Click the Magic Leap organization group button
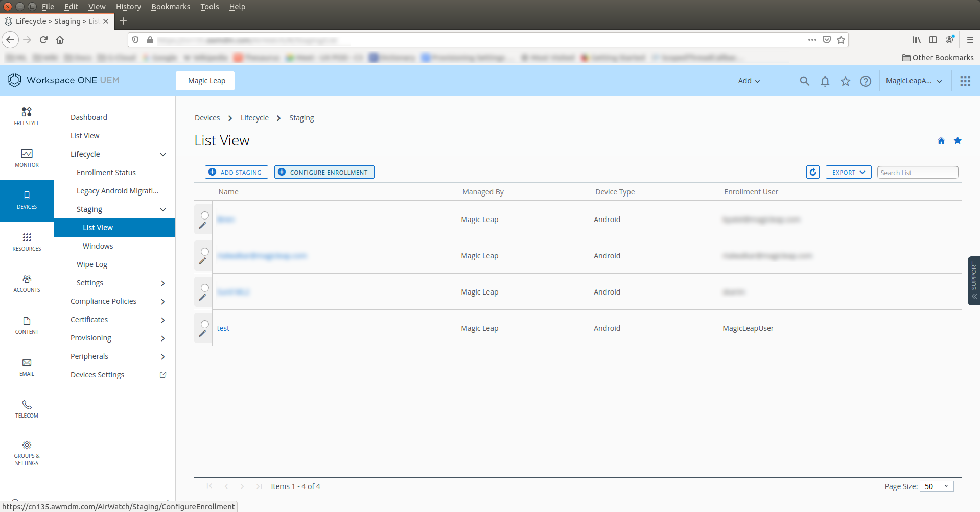 tap(205, 81)
